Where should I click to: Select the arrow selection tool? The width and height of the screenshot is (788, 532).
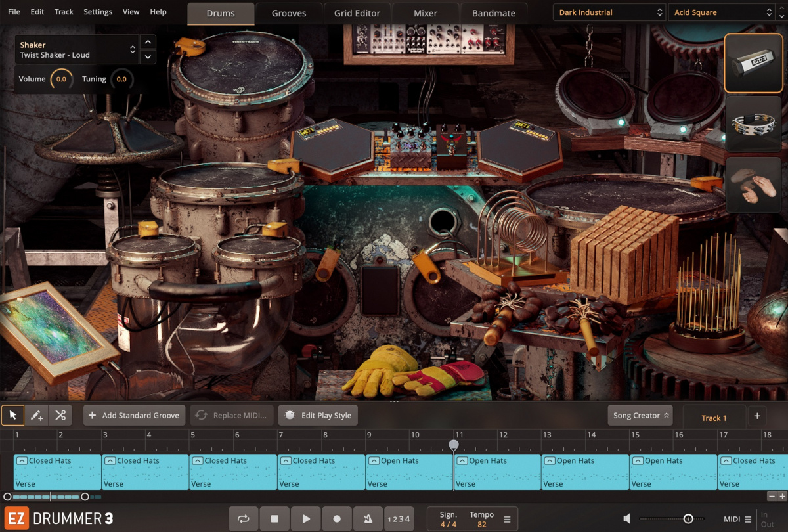(12, 415)
